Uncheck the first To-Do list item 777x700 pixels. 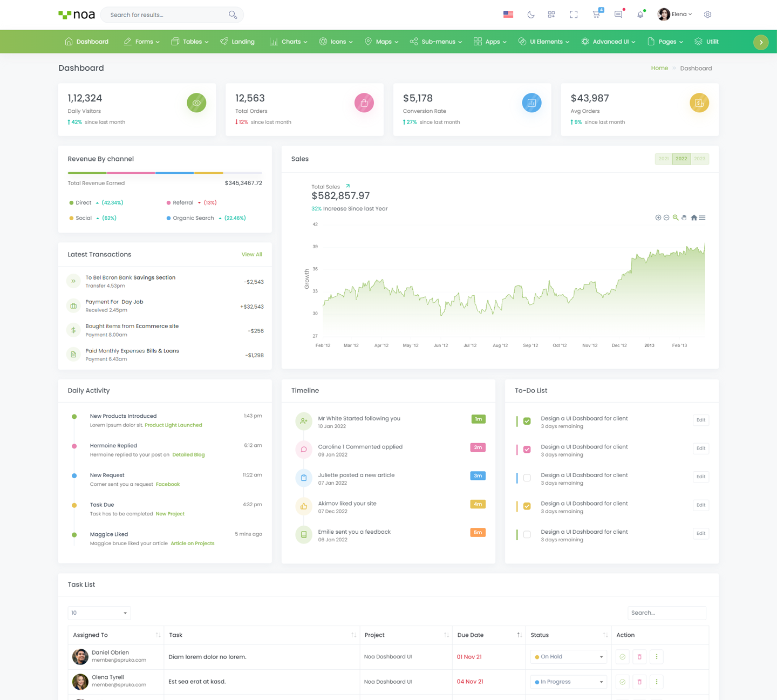click(527, 421)
